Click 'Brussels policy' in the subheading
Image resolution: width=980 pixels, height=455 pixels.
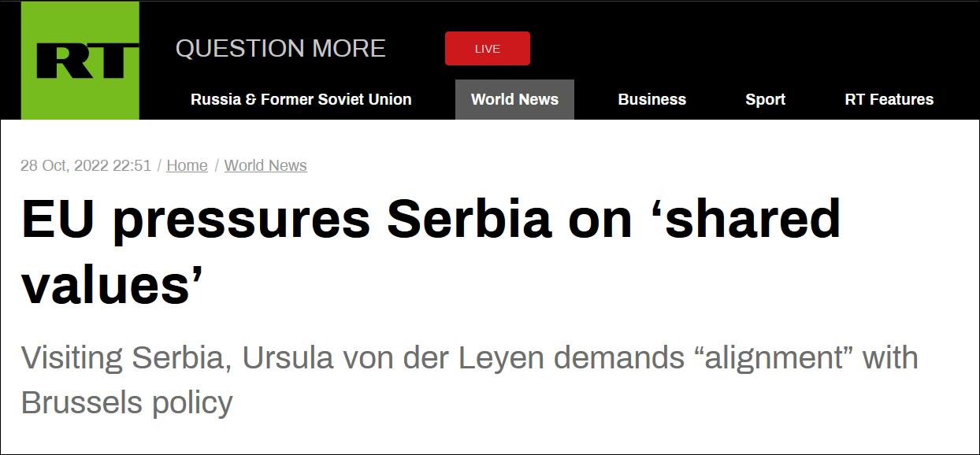pos(127,402)
